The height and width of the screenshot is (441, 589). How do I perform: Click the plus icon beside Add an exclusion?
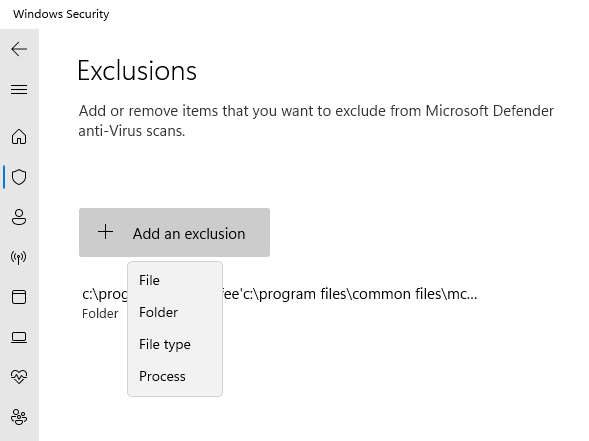coord(106,232)
